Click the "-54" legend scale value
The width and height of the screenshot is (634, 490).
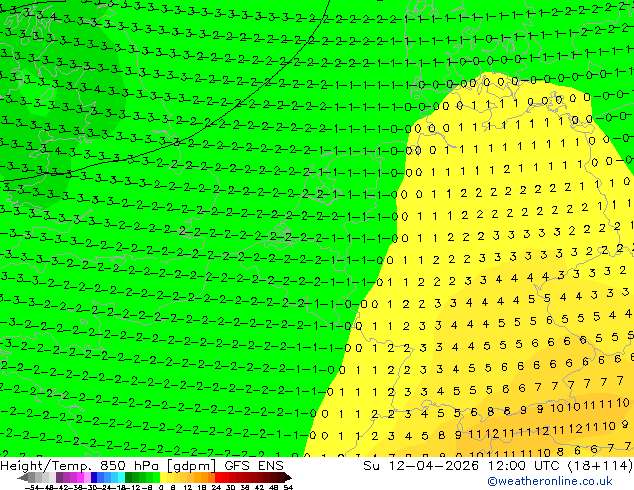(x=32, y=488)
